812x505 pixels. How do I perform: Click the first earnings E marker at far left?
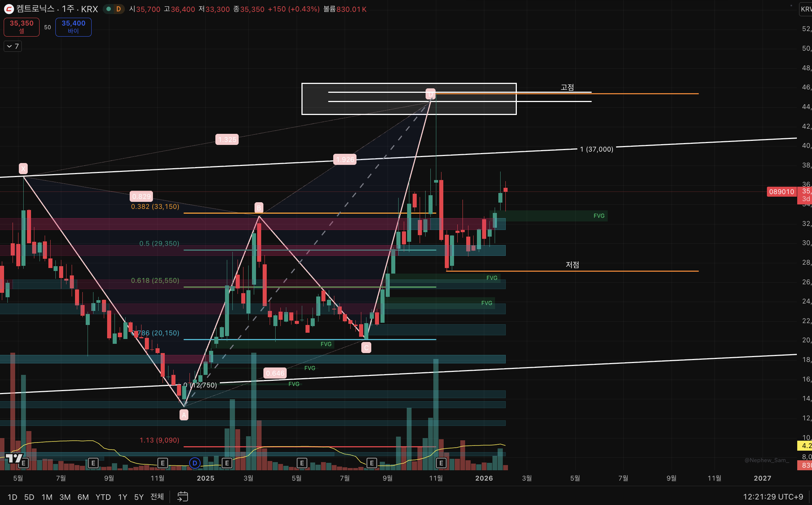[24, 463]
